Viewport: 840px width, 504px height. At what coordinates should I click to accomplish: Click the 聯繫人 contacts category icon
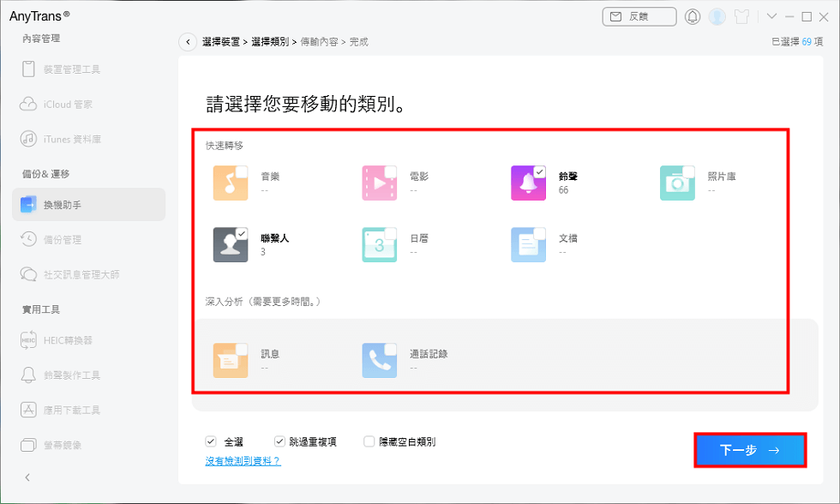pos(231,245)
